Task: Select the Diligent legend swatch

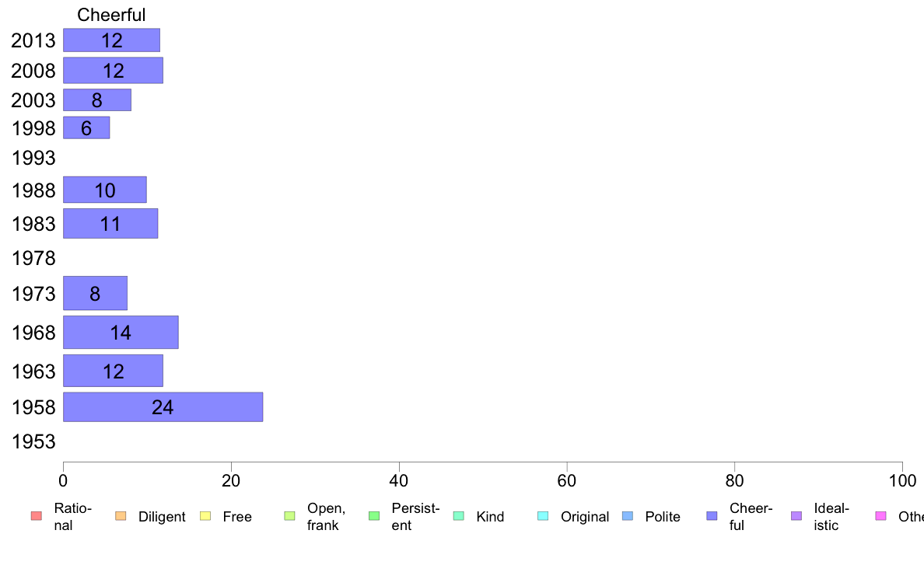Action: tap(121, 516)
